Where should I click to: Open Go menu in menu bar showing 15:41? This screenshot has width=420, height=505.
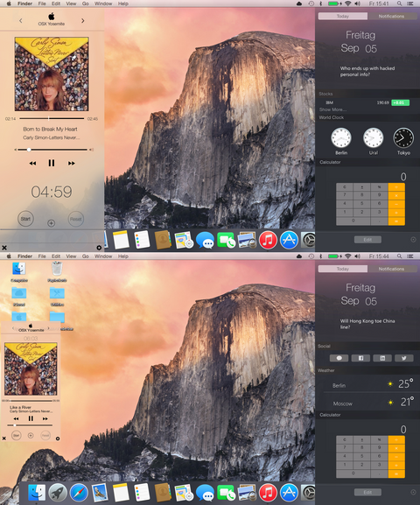coord(86,4)
